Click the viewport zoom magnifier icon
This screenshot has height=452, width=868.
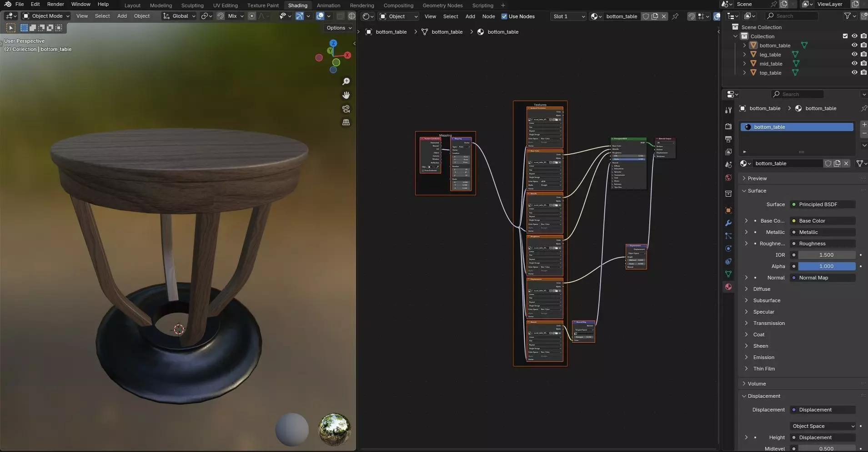[x=346, y=81]
